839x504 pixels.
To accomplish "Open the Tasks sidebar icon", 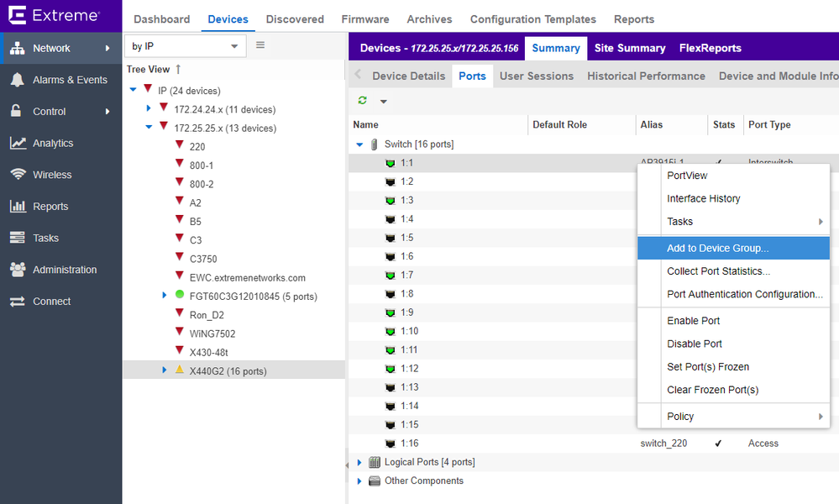I will click(17, 239).
